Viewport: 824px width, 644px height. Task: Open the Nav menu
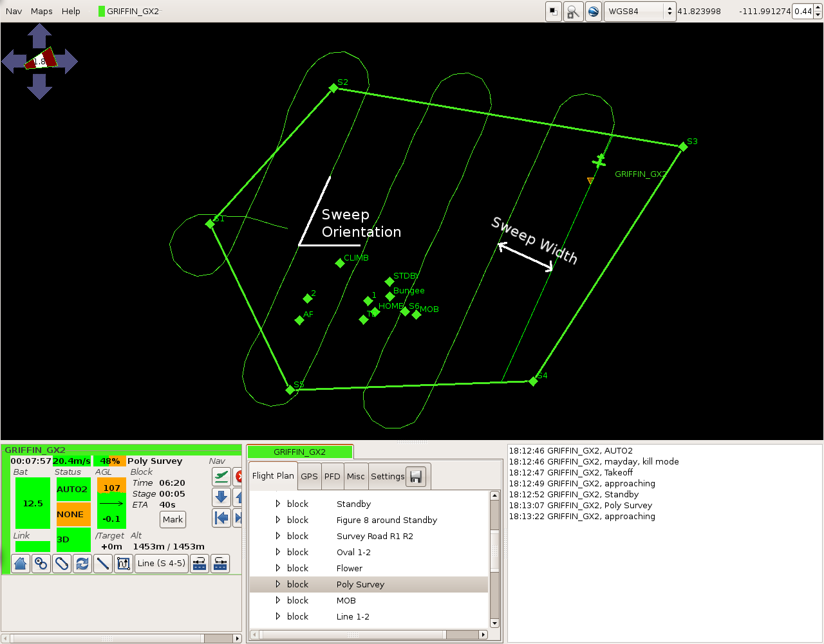click(14, 12)
